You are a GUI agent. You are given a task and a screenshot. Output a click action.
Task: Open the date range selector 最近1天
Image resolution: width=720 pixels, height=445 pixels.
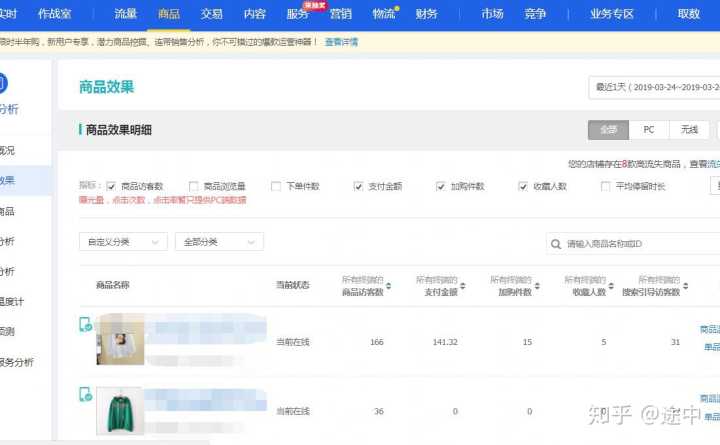click(x=654, y=87)
